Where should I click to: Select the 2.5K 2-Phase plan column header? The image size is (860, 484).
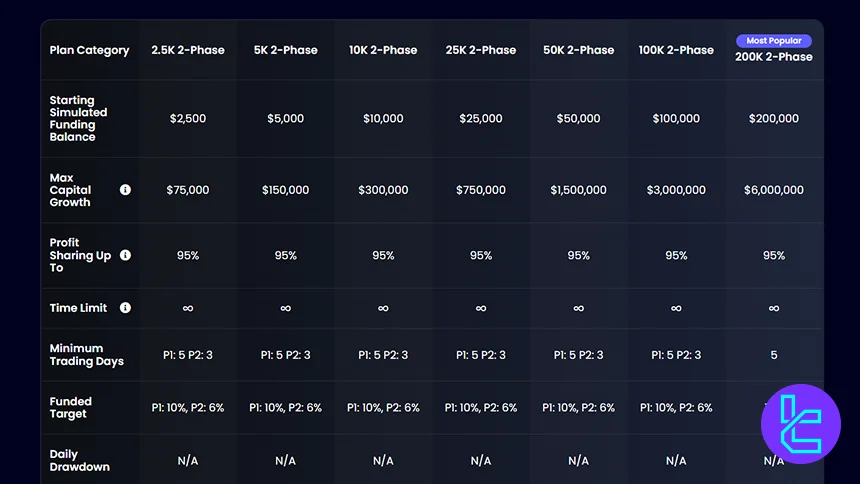click(x=188, y=50)
